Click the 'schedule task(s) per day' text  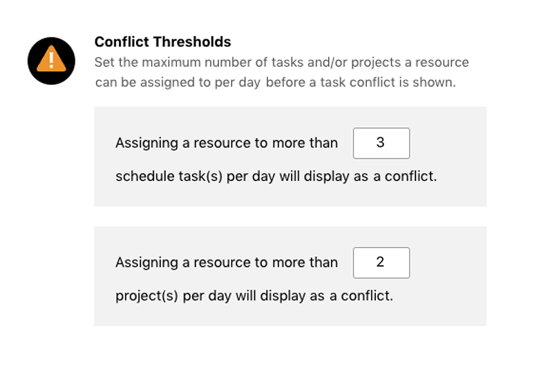(195, 176)
